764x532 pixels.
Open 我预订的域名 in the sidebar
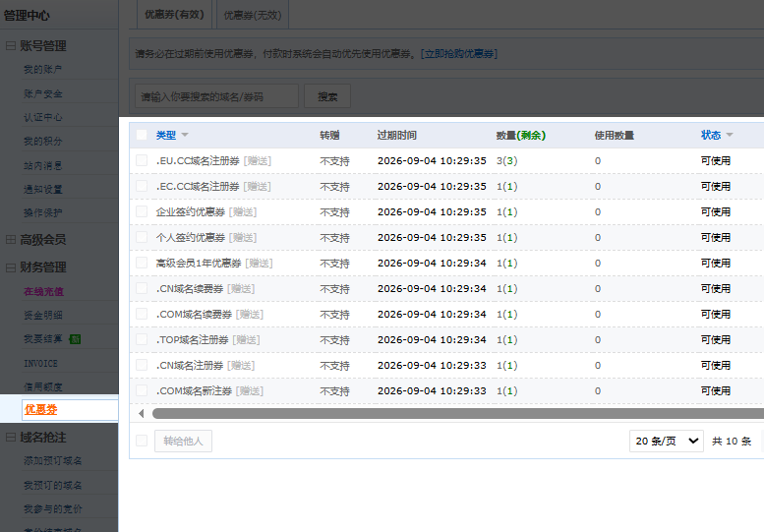pyautogui.click(x=53, y=485)
